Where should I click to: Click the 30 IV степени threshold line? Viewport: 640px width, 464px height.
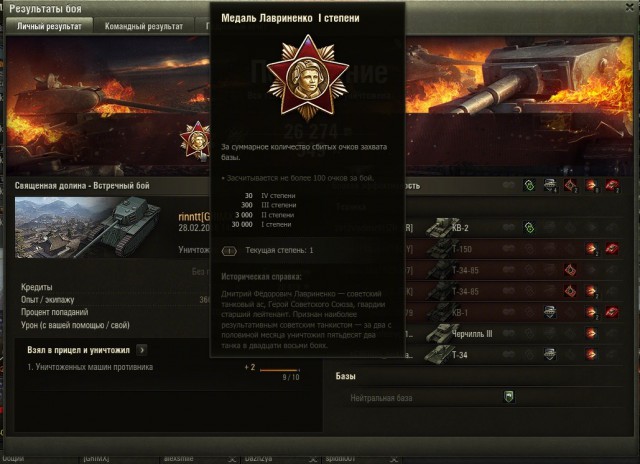[270, 195]
